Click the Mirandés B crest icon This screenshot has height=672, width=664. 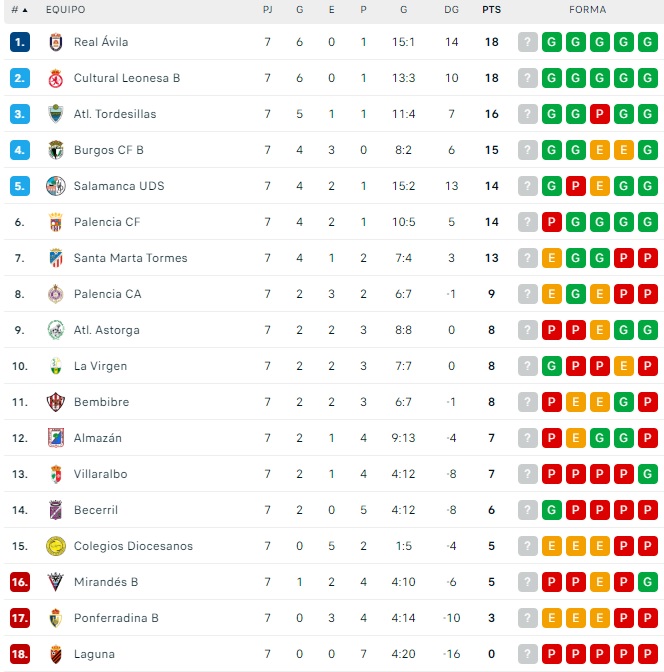(x=56, y=582)
